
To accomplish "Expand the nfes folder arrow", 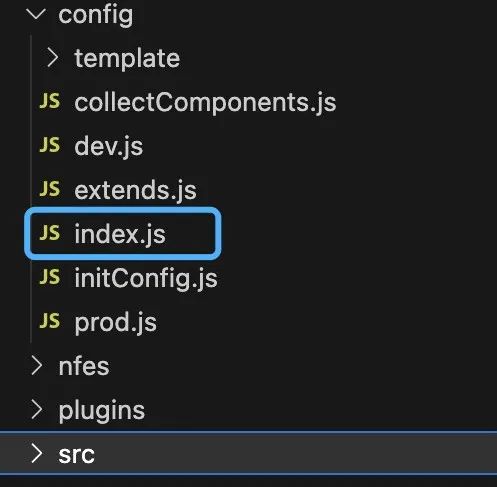I will point(37,365).
